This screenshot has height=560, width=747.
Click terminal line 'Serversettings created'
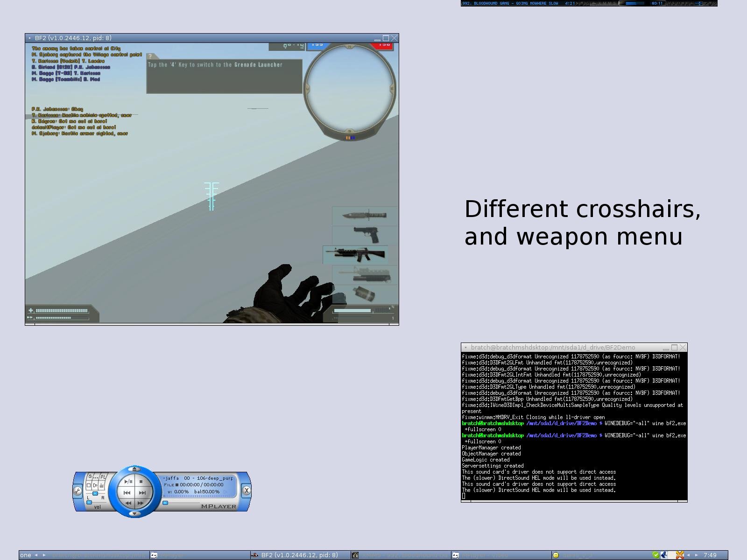pos(493,466)
